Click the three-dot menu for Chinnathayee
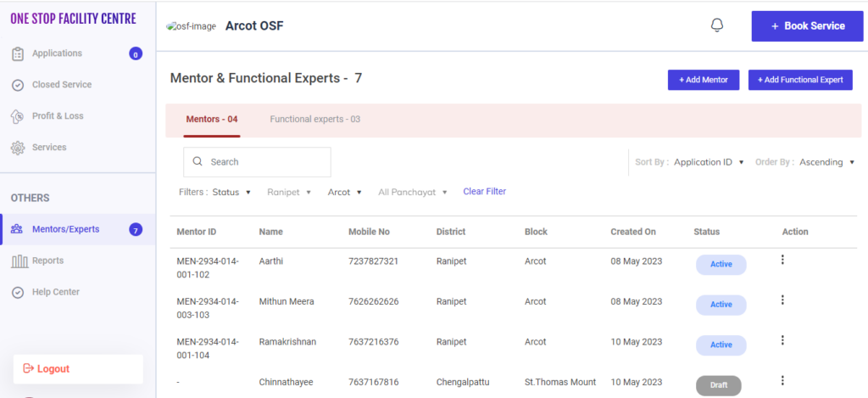This screenshot has height=398, width=868. (782, 380)
